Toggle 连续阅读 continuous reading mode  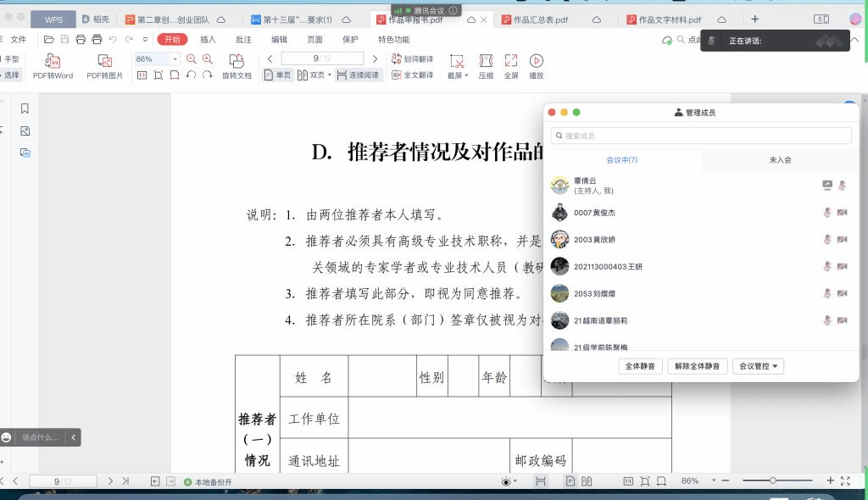[359, 75]
